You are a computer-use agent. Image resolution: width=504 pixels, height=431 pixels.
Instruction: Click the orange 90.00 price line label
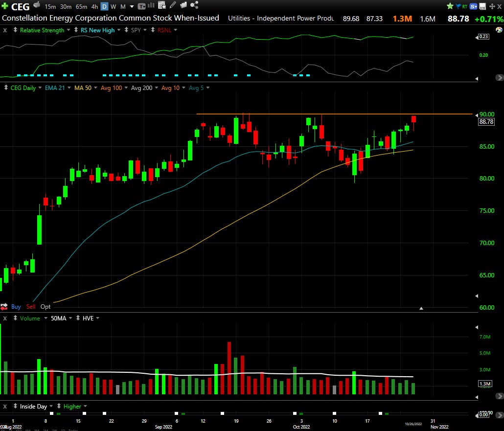coord(487,114)
